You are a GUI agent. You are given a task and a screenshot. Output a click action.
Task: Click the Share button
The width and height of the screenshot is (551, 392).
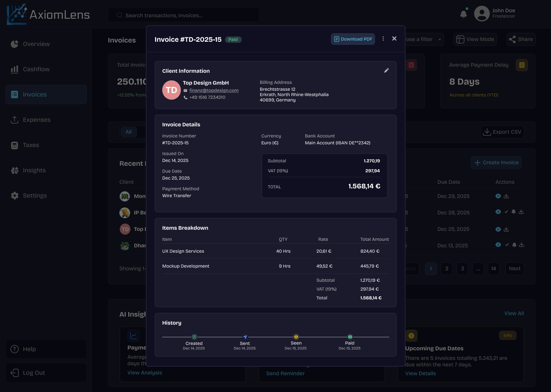point(521,39)
